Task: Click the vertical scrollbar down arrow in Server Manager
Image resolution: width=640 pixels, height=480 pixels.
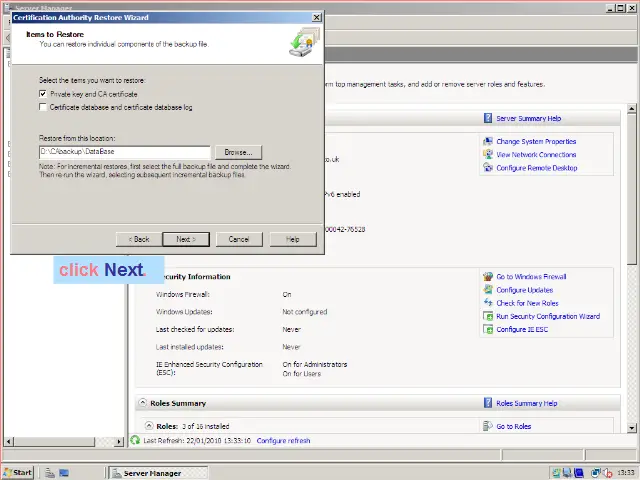Action: point(631,428)
